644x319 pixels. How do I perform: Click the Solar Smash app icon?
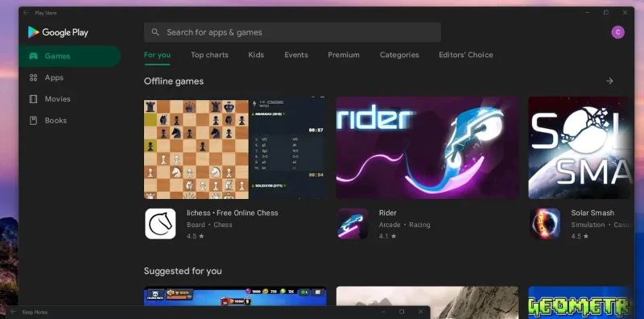coord(545,224)
